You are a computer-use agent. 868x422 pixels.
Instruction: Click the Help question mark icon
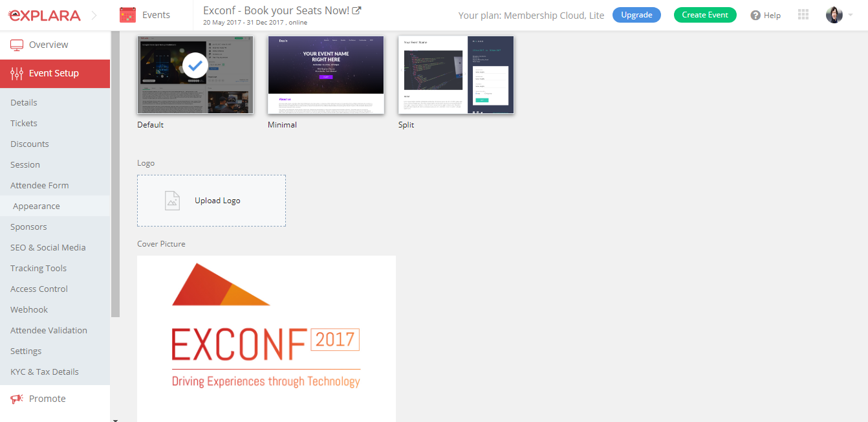755,15
